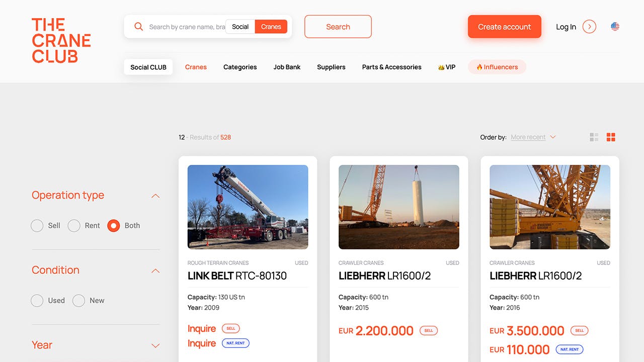Click the EUR 3.500.000 price

pos(527,331)
